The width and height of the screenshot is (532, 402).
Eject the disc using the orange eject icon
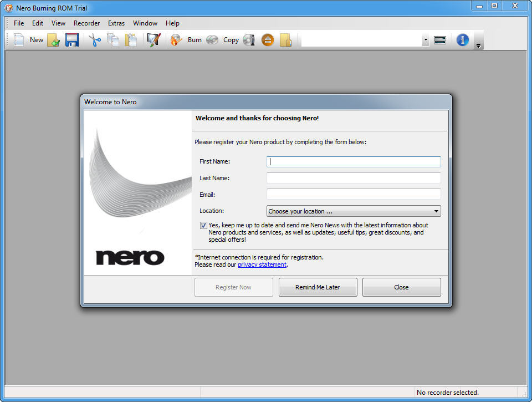pos(268,39)
